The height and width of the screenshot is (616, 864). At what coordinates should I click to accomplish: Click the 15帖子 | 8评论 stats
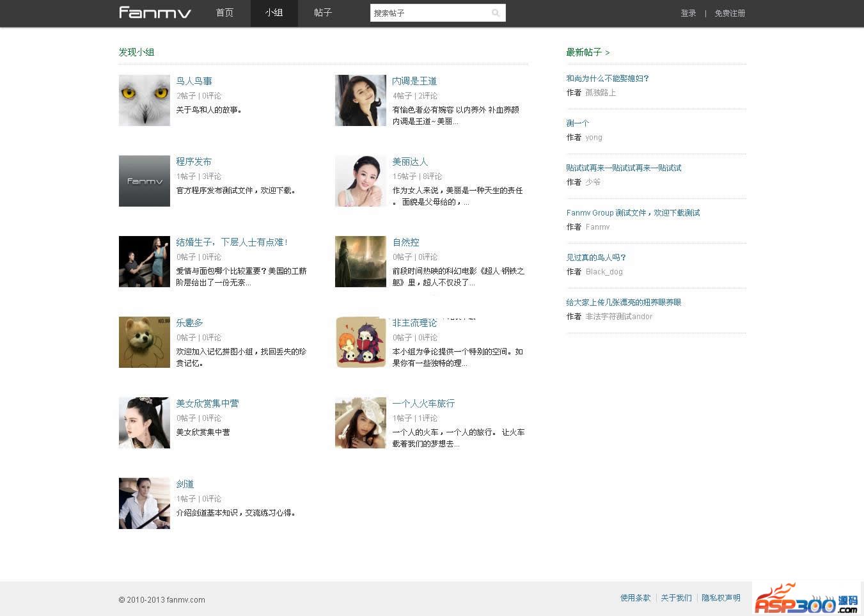pyautogui.click(x=417, y=177)
